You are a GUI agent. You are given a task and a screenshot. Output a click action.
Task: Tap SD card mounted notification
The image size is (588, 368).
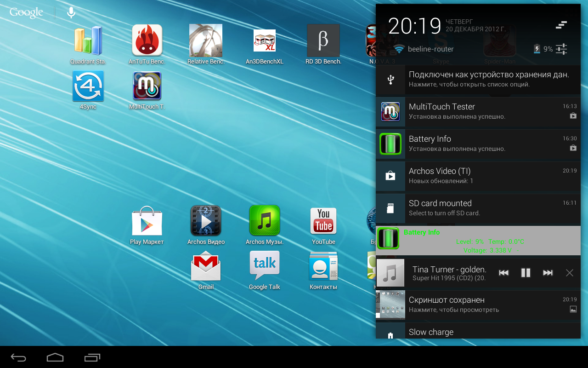478,209
